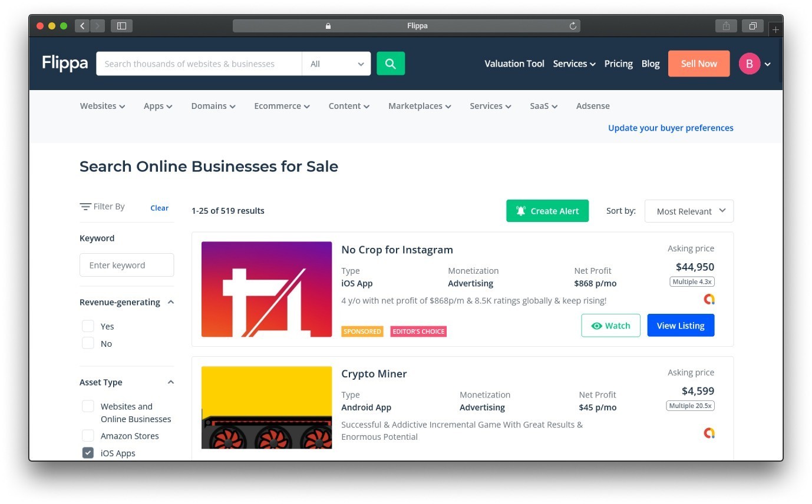Toggle the Safari sidebar icon

click(x=121, y=26)
